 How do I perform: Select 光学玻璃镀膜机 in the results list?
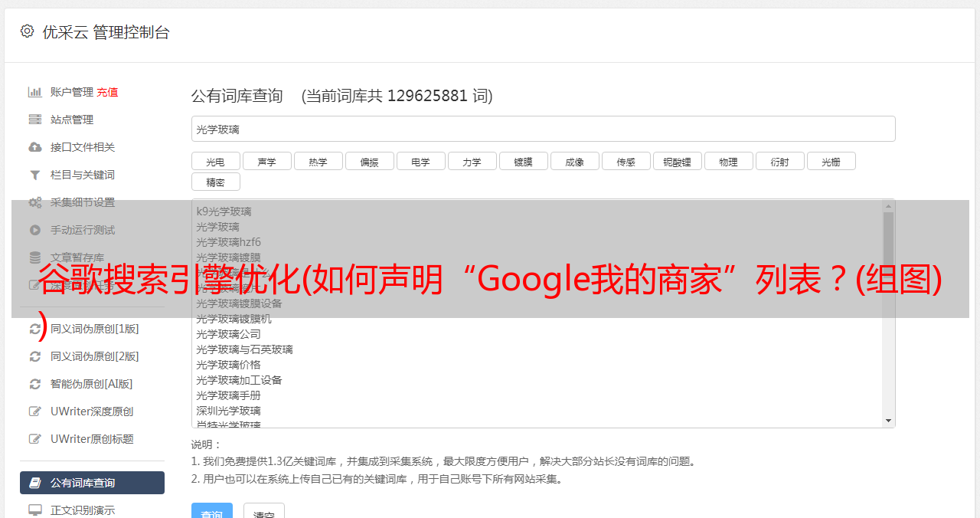234,319
